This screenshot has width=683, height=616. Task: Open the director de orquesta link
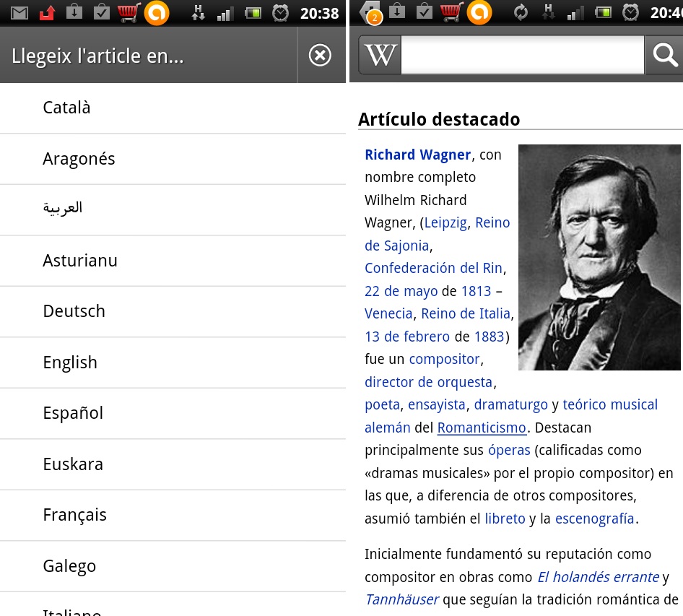[428, 382]
